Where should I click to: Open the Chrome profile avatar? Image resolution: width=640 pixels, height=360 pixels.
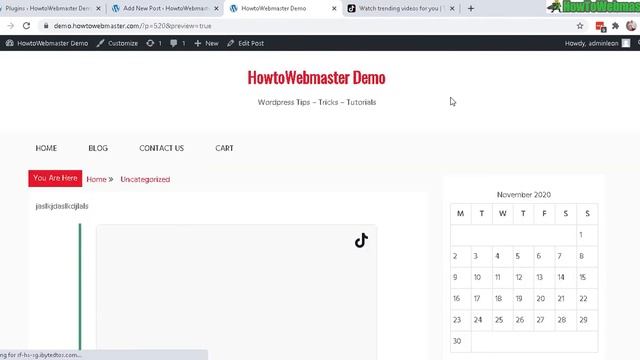(631, 26)
